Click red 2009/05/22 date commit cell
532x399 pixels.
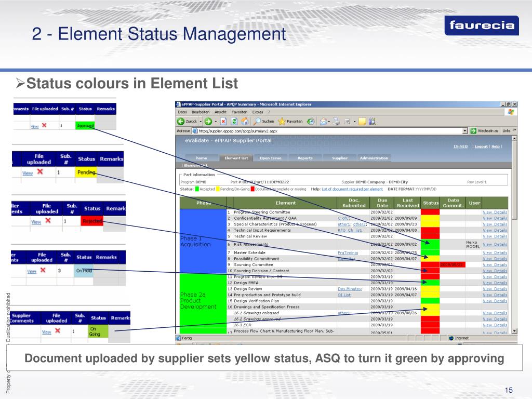tap(453, 264)
